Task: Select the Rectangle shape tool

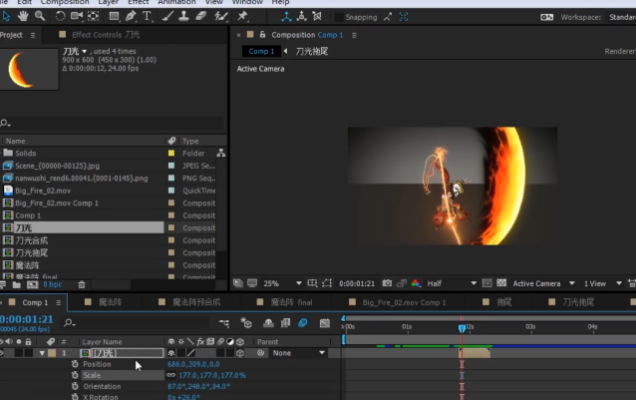Action: click(114, 16)
